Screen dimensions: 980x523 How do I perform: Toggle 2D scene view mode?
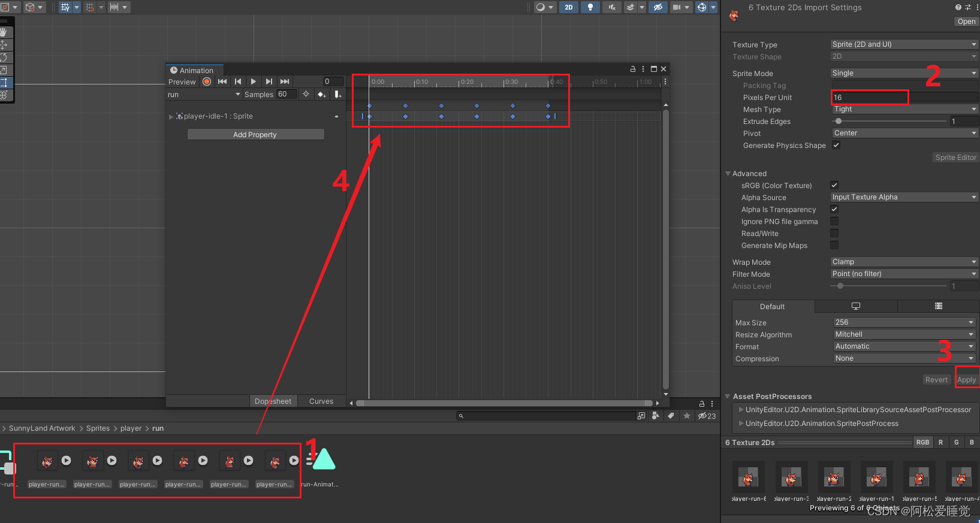(x=569, y=7)
